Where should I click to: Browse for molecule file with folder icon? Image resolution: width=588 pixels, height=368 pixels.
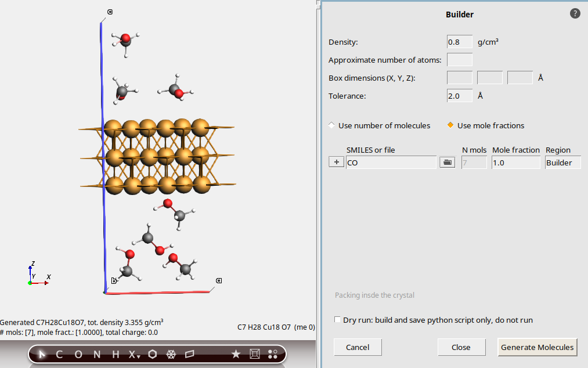tap(447, 163)
